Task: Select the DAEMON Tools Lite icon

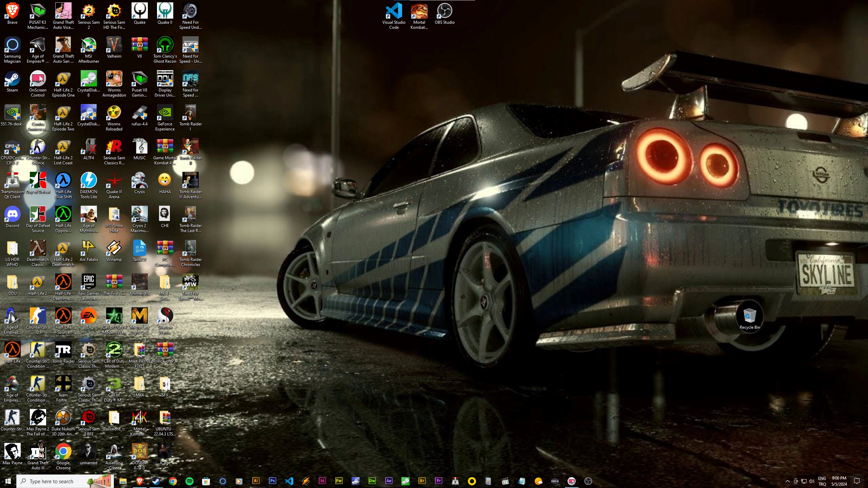Action: click(x=88, y=185)
